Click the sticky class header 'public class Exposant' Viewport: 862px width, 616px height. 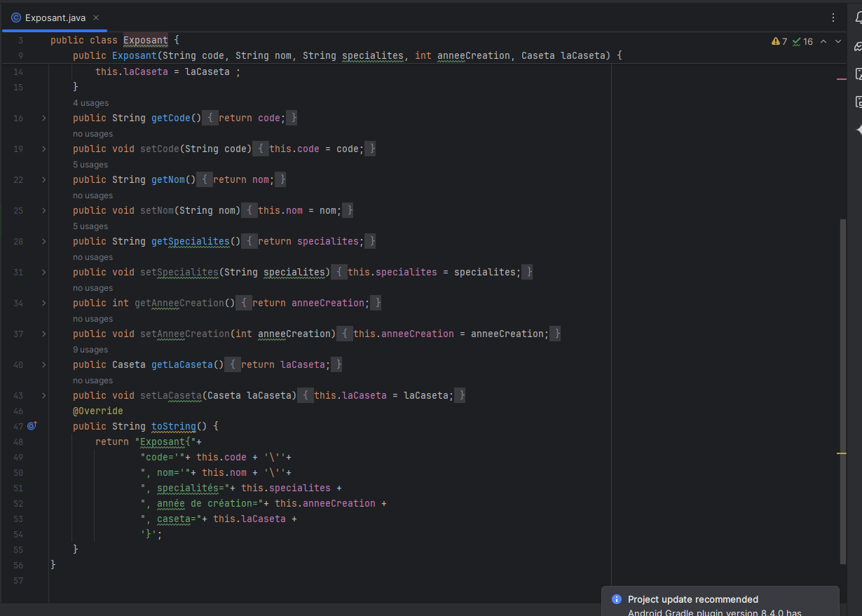[x=109, y=41]
